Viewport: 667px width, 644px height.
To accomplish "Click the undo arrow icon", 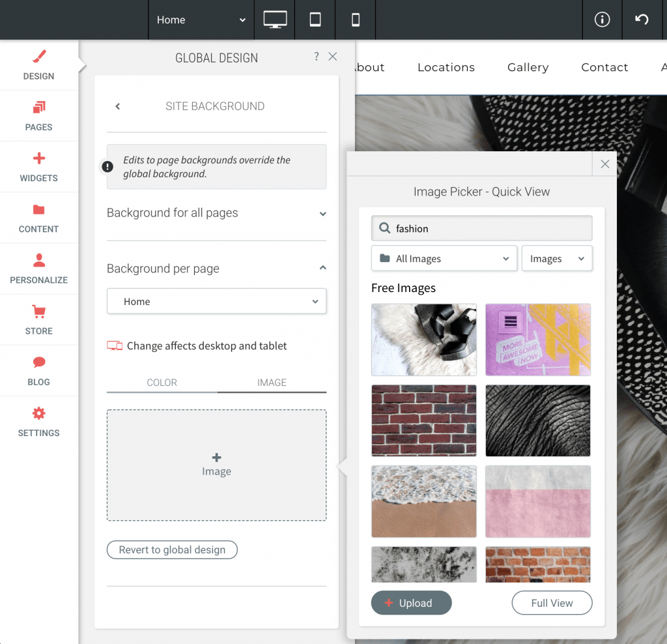I will [642, 20].
